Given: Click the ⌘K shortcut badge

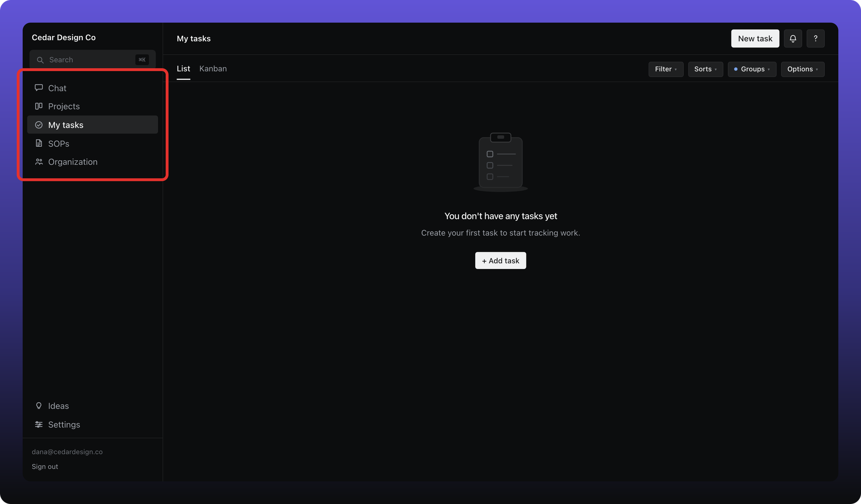Looking at the screenshot, I should pos(142,60).
